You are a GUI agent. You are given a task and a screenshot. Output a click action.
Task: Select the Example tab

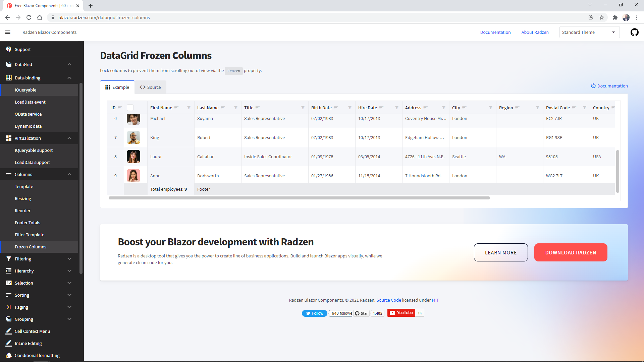point(117,87)
